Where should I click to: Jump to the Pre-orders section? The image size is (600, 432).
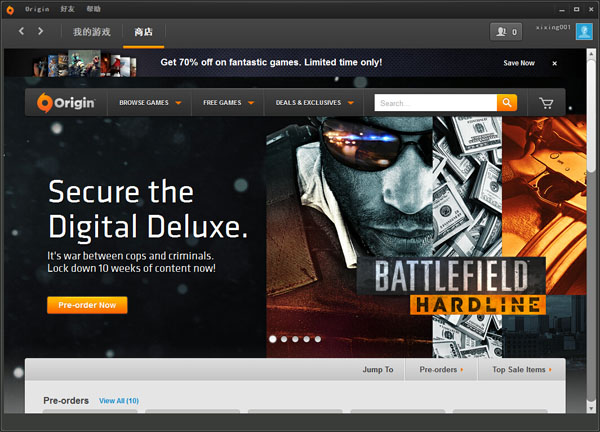[x=441, y=370]
